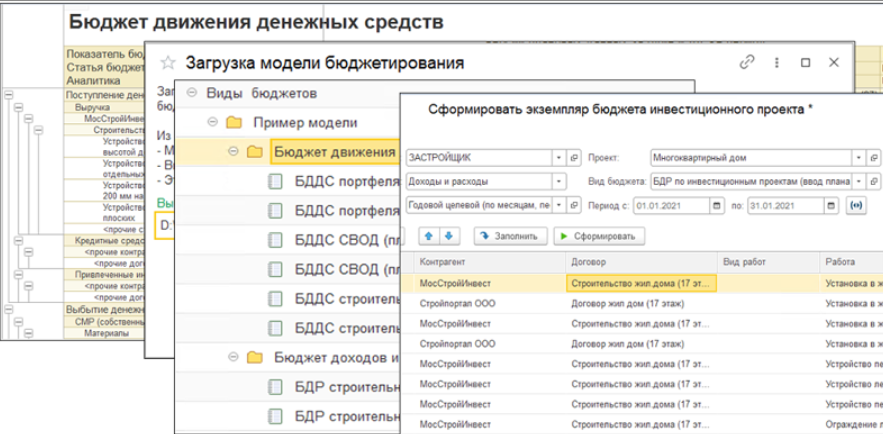Image resolution: width=883 pixels, height=434 pixels.
Task: Open calendar for the по end date
Action: pyautogui.click(x=831, y=205)
